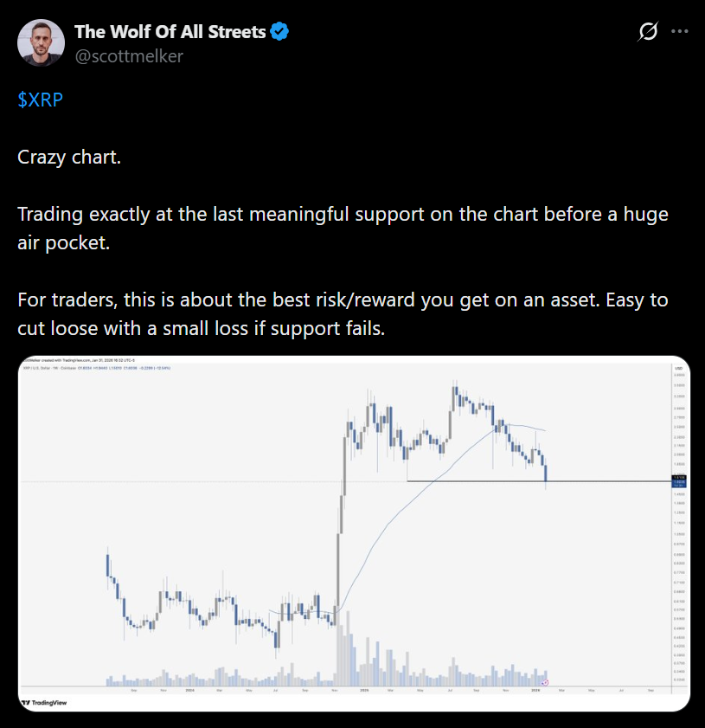Image resolution: width=705 pixels, height=728 pixels.
Task: Open The Wolf Of All Streets profile name
Action: (170, 32)
